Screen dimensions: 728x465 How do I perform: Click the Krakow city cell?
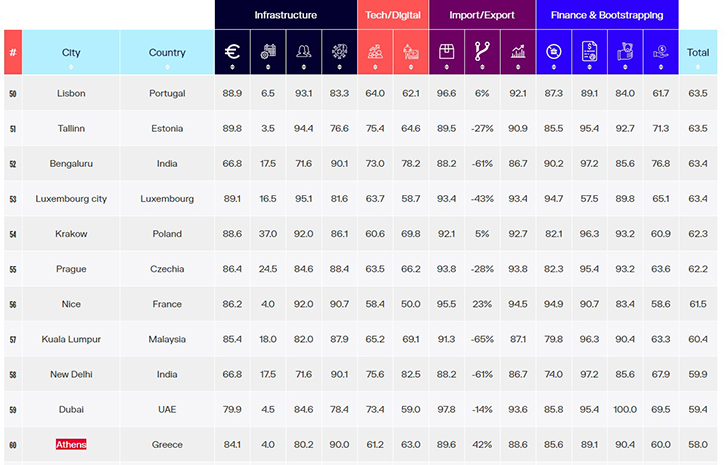pyautogui.click(x=71, y=234)
